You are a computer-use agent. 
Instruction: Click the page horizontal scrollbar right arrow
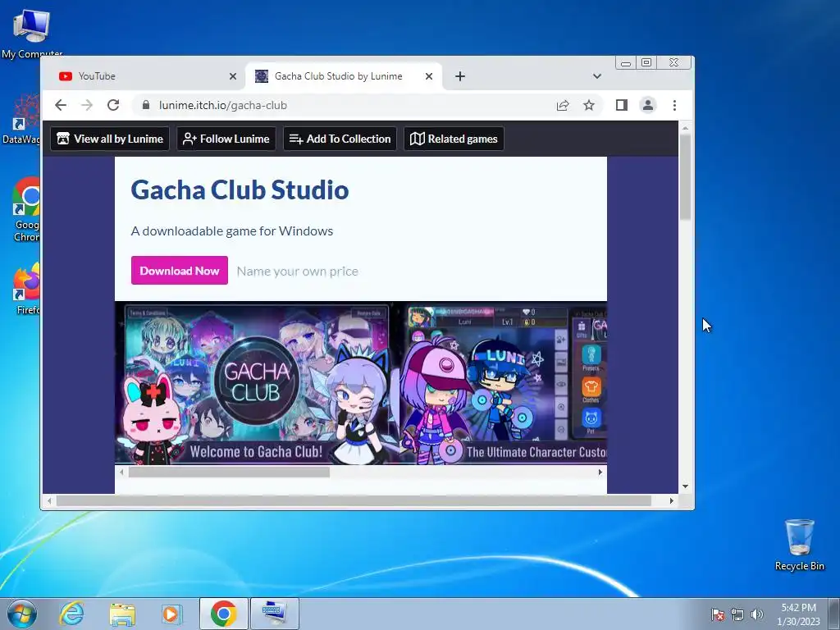tap(671, 501)
